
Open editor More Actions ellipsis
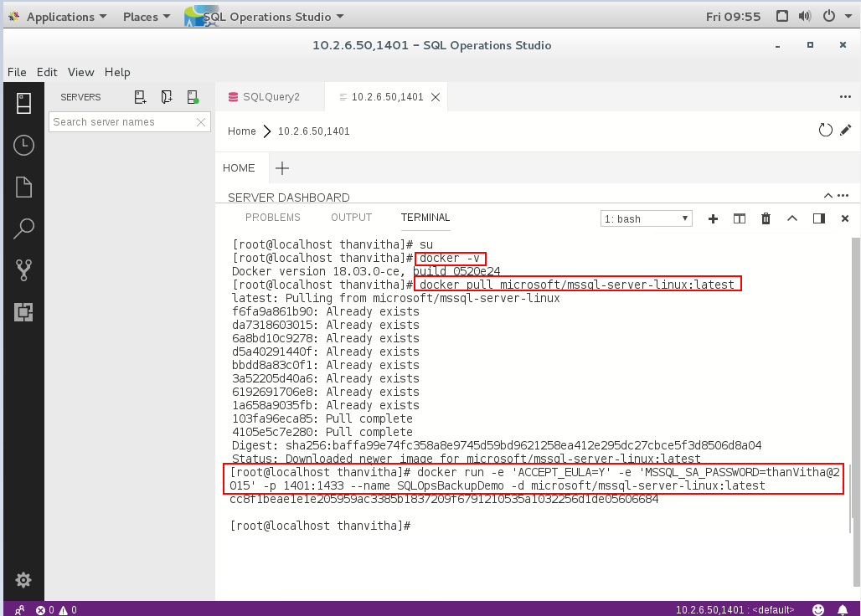pos(845,97)
